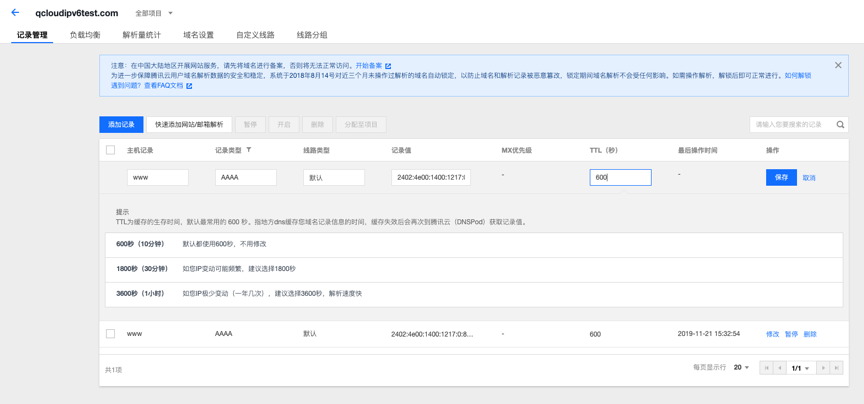Click the 记录值 column header

[401, 150]
